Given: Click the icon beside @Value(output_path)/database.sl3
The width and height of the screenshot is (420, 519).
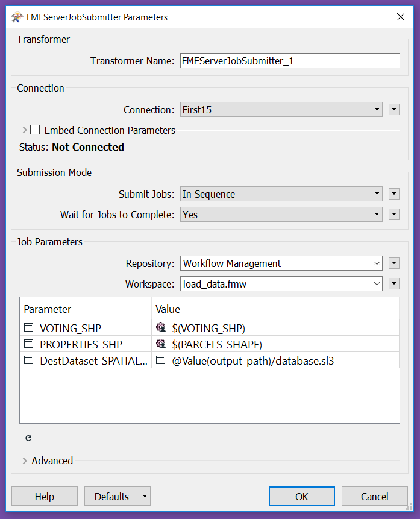Looking at the screenshot, I should point(160,360).
